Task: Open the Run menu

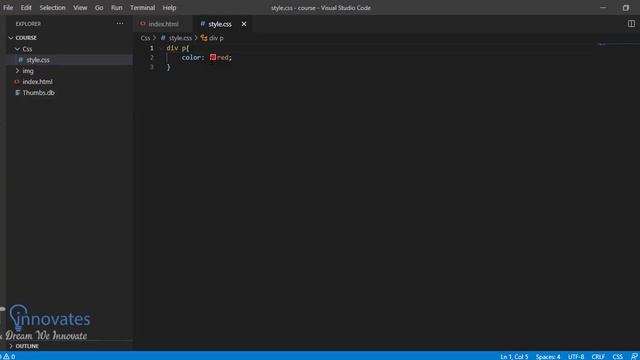Action: [117, 8]
